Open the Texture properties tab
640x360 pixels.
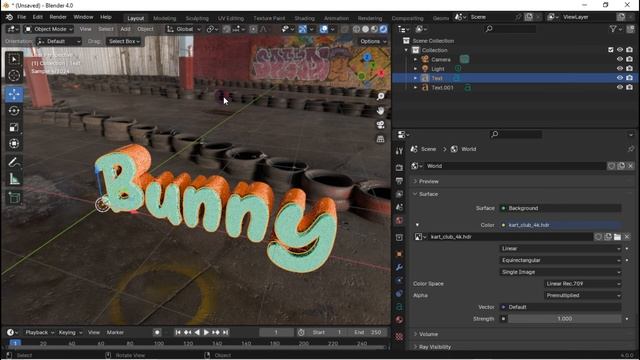click(x=399, y=336)
